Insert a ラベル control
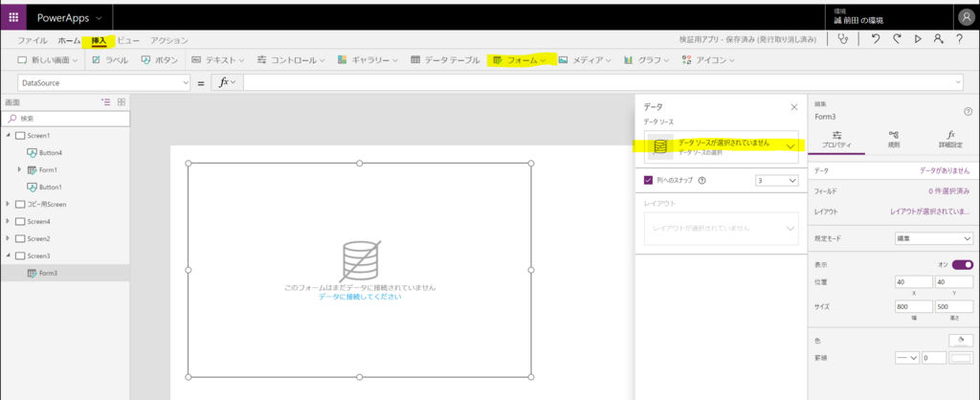This screenshot has height=400, width=980. (110, 60)
